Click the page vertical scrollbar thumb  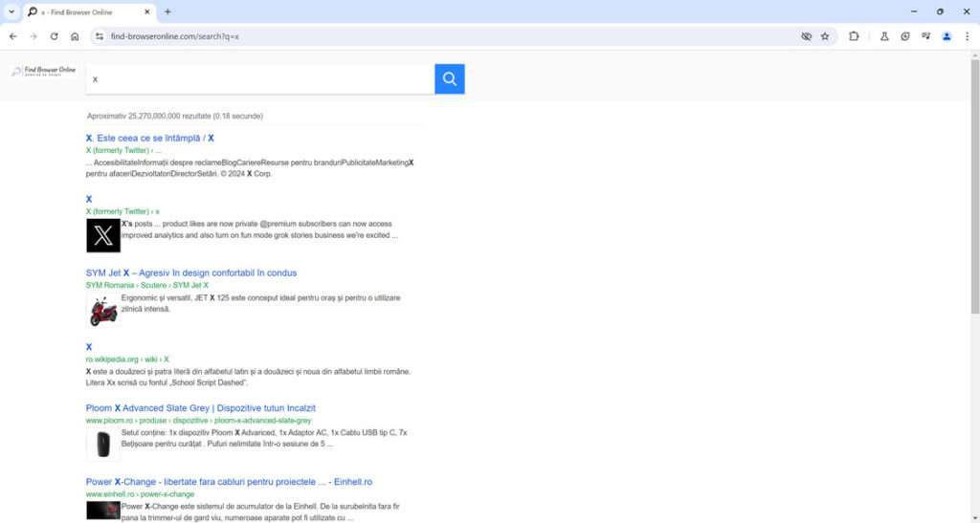tap(974, 185)
